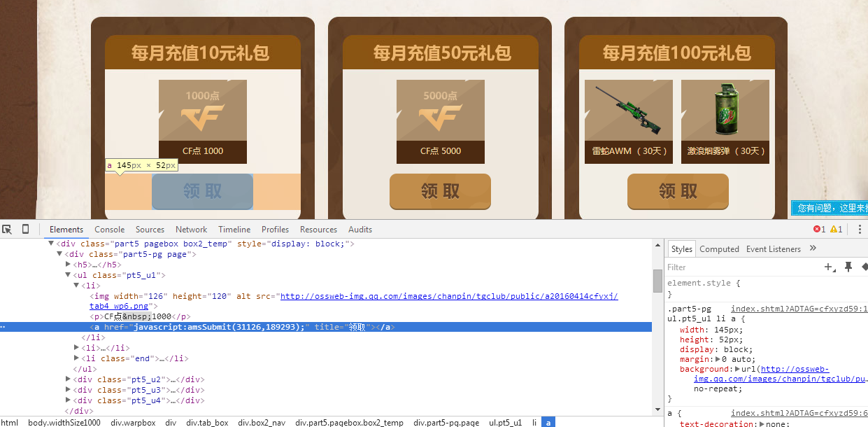868x427 pixels.
Task: Expand the h5 element node
Action: [x=69, y=265]
